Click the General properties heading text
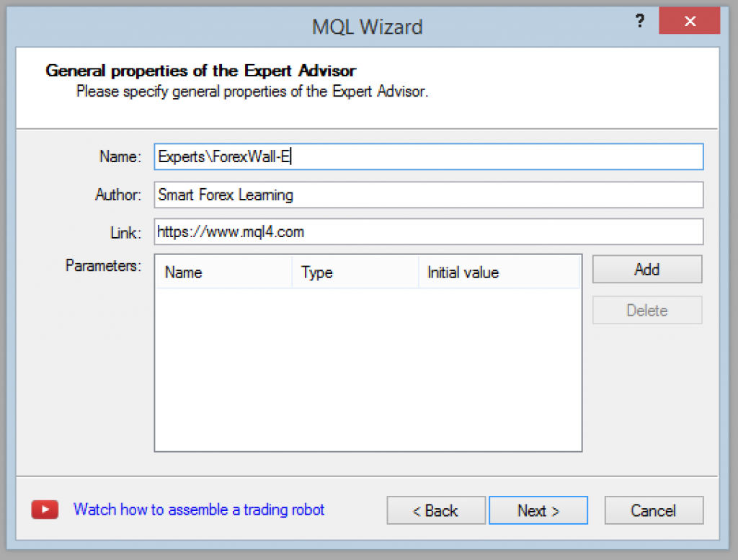The height and width of the screenshot is (560, 738). 201,71
